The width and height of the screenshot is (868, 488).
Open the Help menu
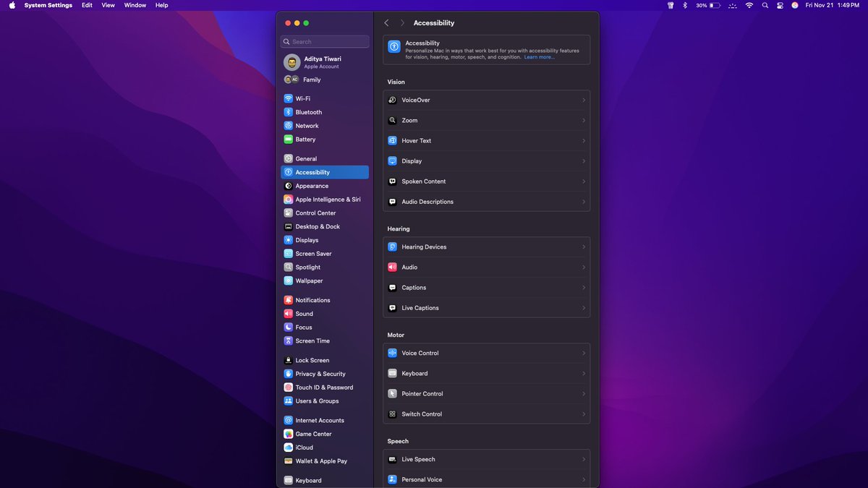[161, 5]
